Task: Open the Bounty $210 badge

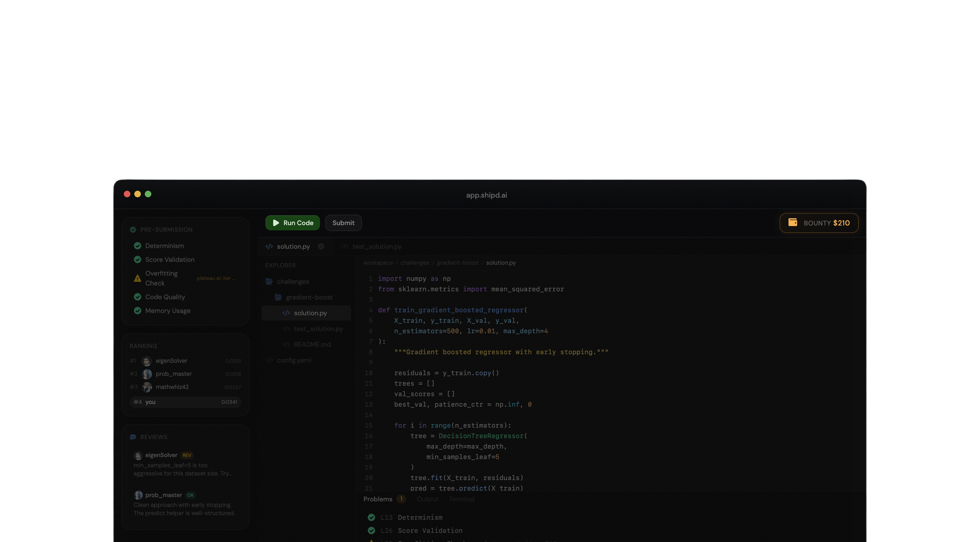Action: pos(819,223)
